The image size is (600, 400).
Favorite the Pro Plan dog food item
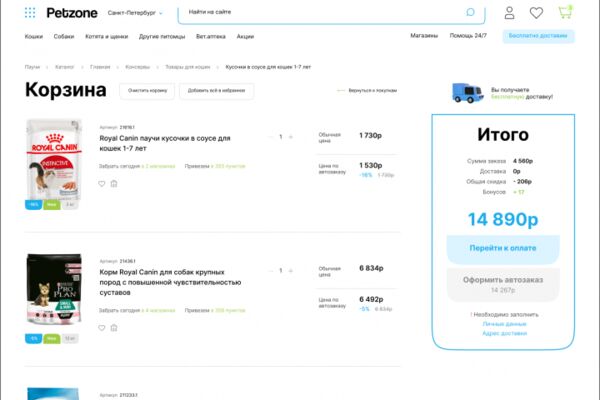click(102, 328)
